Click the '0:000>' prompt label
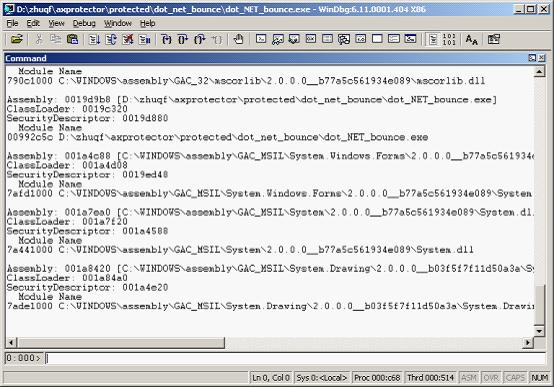554x387 pixels. [23, 358]
